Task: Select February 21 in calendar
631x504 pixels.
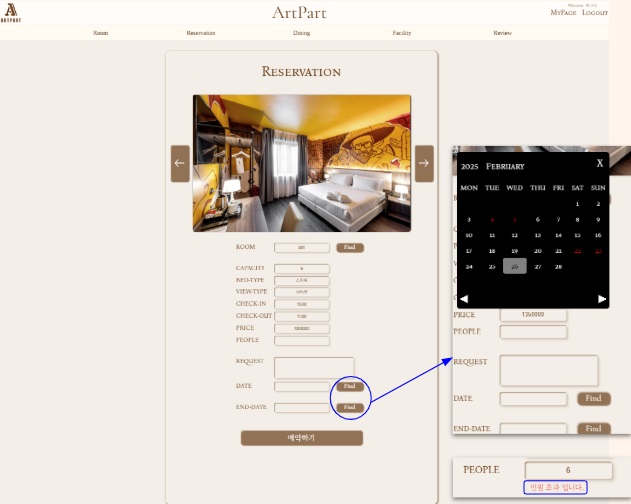Action: (559, 251)
